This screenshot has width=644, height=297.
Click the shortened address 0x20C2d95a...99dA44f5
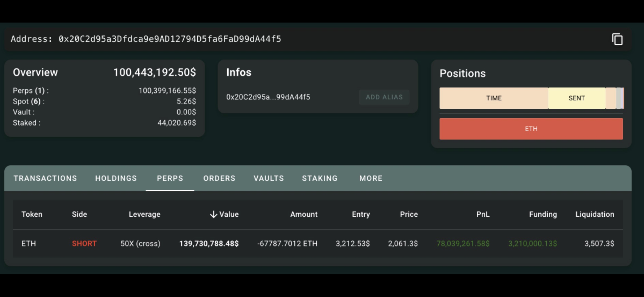point(268,97)
